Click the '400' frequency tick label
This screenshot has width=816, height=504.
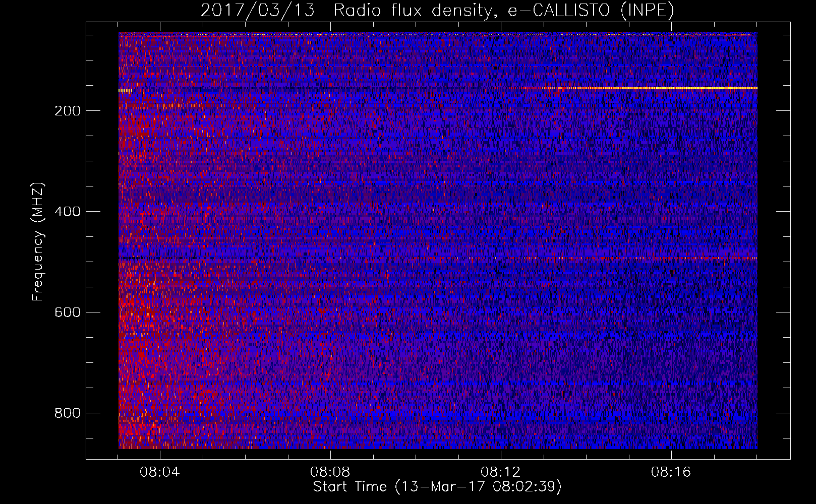(x=68, y=211)
